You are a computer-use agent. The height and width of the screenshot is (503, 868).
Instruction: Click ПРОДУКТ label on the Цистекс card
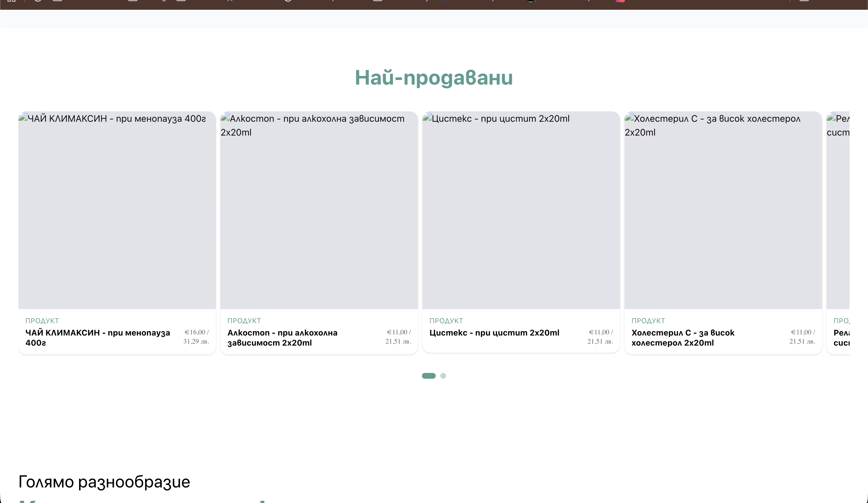coord(446,321)
